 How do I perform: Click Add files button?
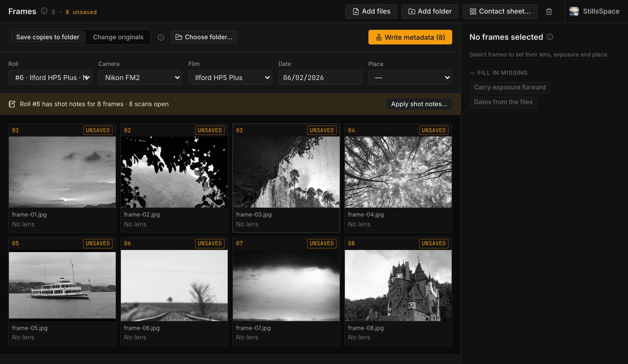point(371,11)
